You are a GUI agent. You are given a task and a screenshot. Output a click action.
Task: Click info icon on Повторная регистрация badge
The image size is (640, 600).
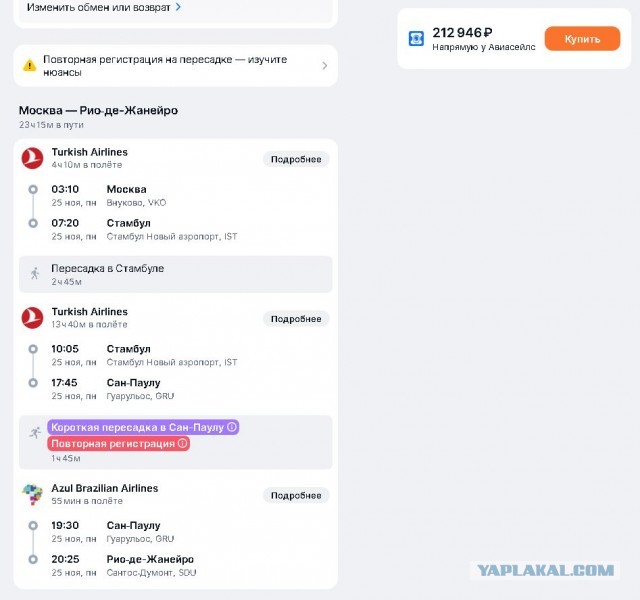tap(182, 443)
